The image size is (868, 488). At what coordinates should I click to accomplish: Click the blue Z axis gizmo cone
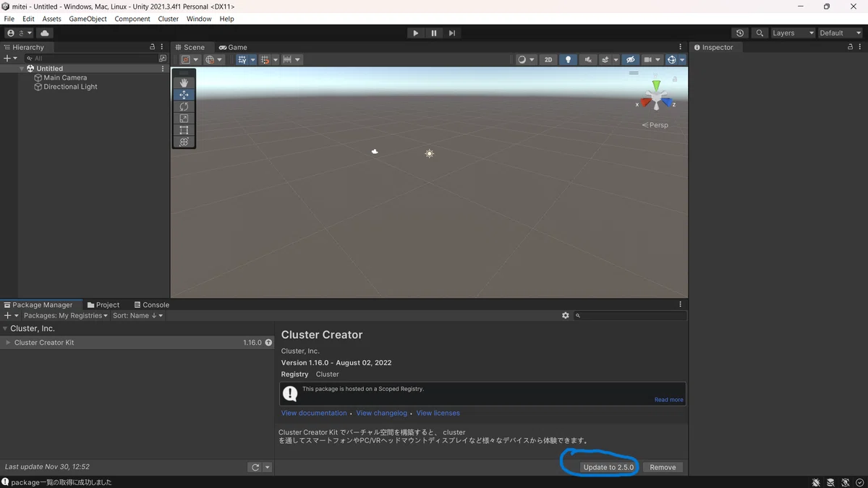click(x=667, y=103)
